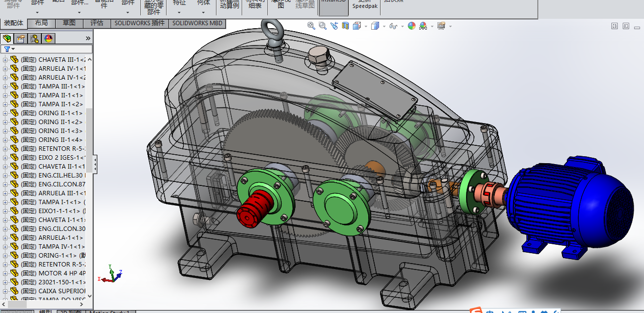Toggle the Instant3D button
644x313 pixels.
pyautogui.click(x=333, y=7)
